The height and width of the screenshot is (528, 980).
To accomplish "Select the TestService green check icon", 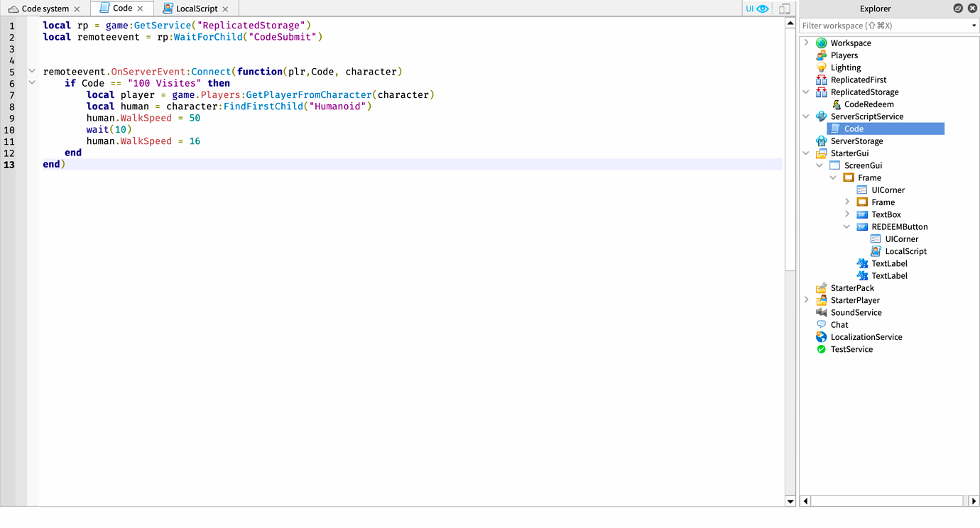I will pos(822,349).
